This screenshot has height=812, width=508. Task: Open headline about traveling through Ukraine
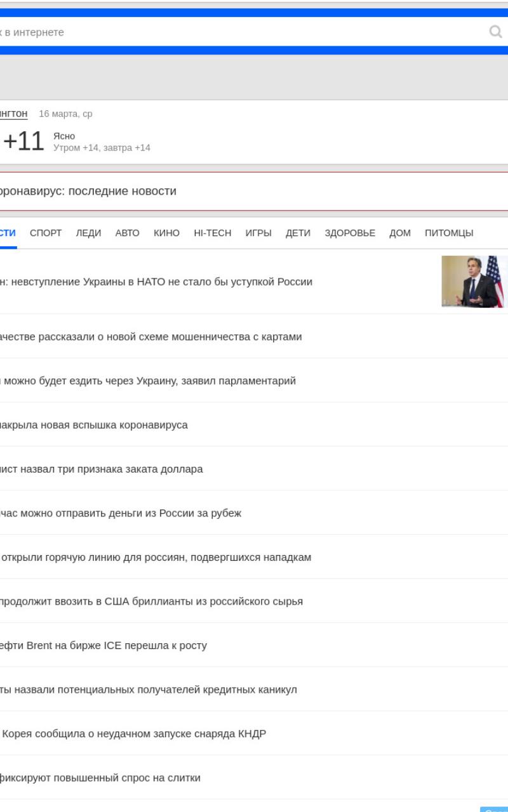[147, 381]
